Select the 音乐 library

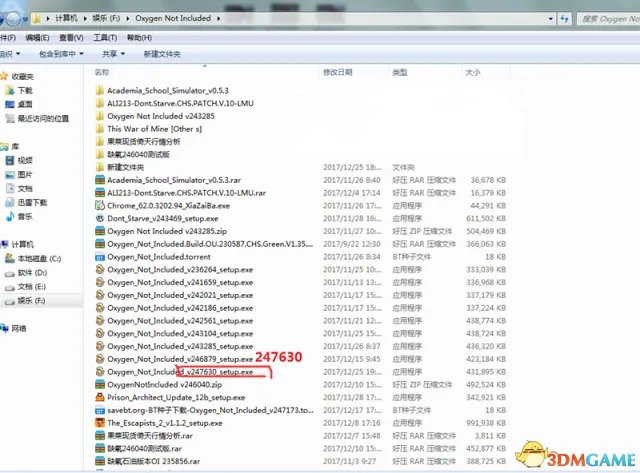pyautogui.click(x=24, y=216)
